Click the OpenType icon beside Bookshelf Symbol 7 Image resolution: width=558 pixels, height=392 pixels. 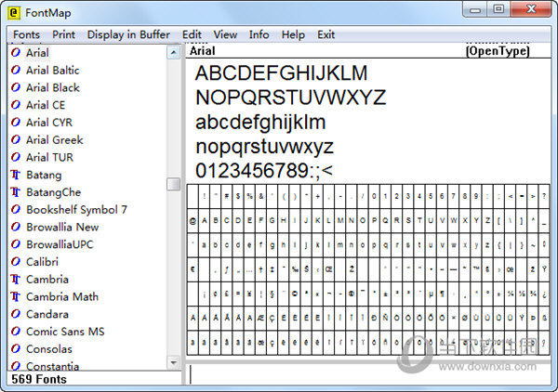(16, 209)
